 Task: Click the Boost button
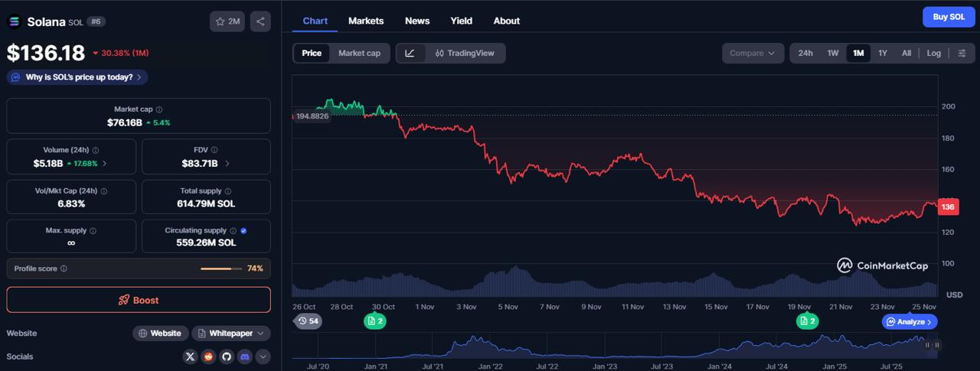(139, 300)
